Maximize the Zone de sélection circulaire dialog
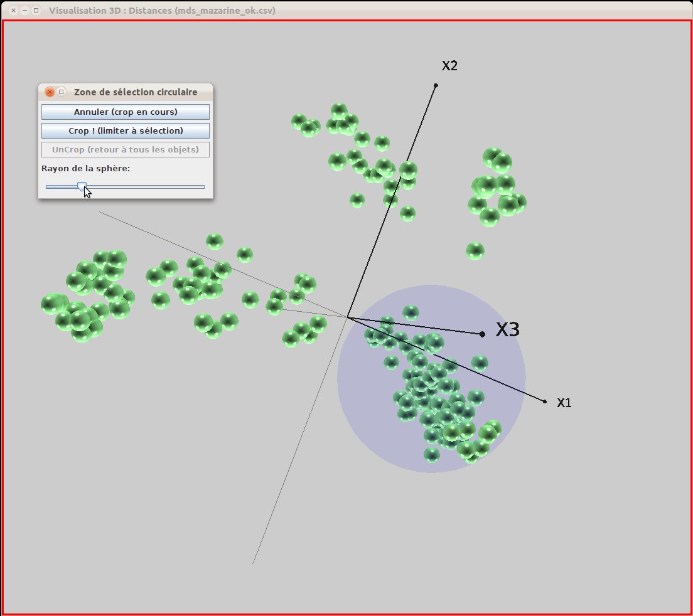 62,92
